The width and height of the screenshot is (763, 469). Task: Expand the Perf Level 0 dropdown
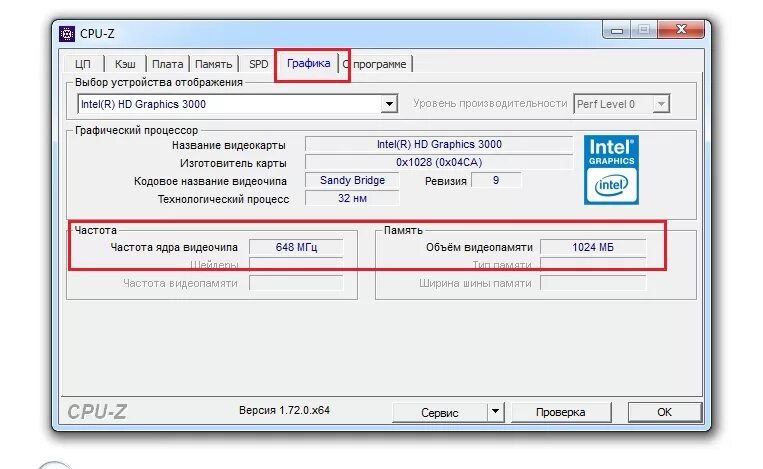(x=661, y=104)
